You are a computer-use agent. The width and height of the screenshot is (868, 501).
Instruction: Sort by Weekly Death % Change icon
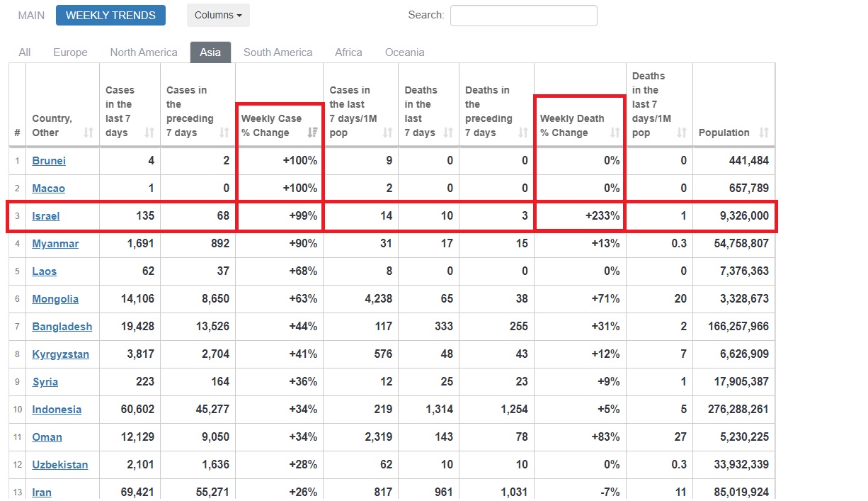click(x=615, y=133)
